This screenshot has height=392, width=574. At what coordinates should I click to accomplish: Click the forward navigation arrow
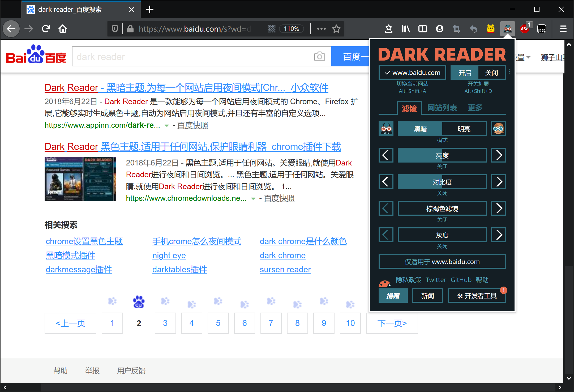click(29, 29)
